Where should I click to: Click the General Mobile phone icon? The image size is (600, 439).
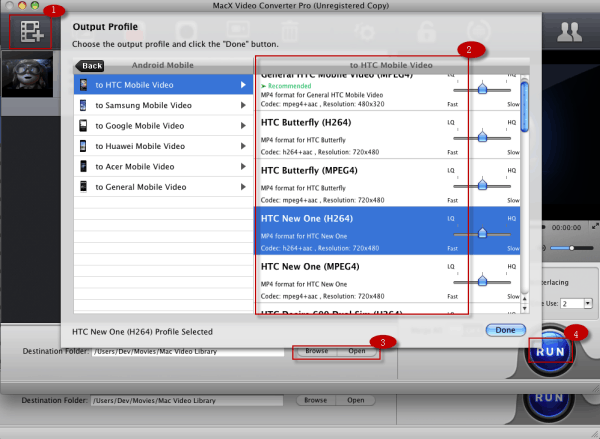[83, 187]
